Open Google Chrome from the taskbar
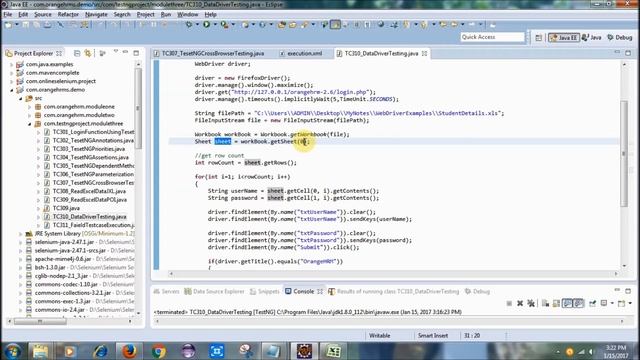The height and width of the screenshot is (360, 640). [x=158, y=351]
